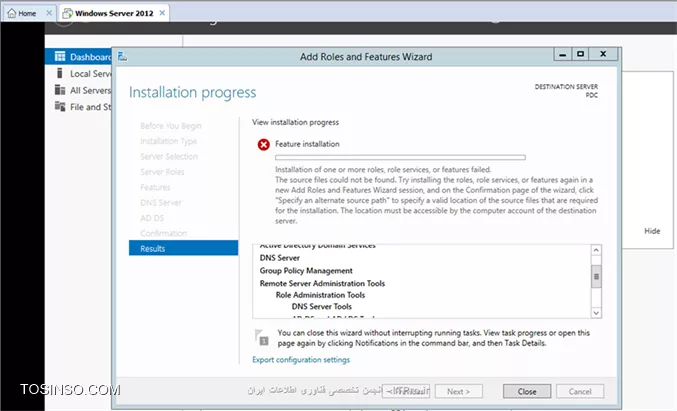
Task: Click the File and Storage Services icon
Action: tap(60, 106)
